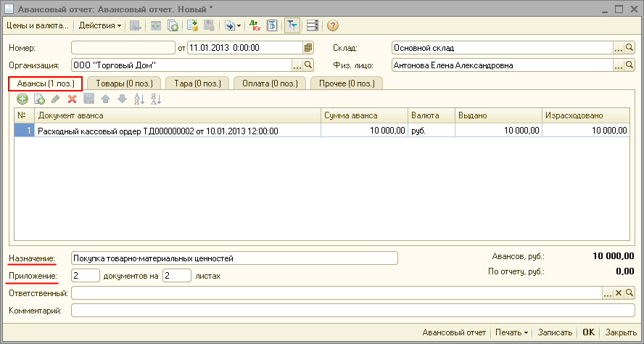
Task: Copy the row with the document-plus icon
Action: point(39,99)
